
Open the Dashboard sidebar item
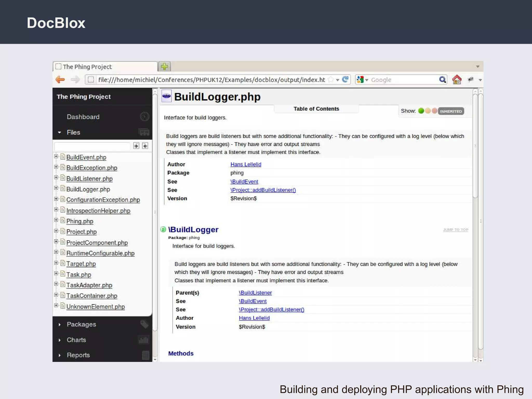(83, 117)
